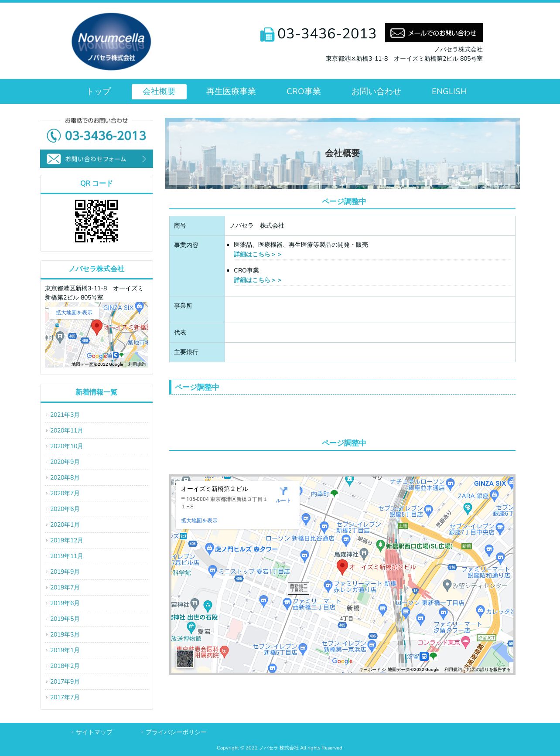This screenshot has height=756, width=560.
Task: Click the ルート directions icon on the map
Action: coord(283,491)
